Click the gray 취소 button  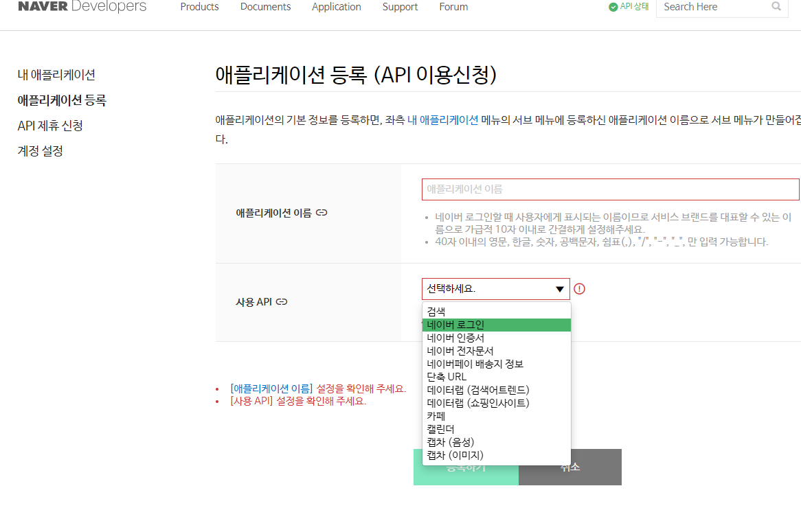coord(570,475)
